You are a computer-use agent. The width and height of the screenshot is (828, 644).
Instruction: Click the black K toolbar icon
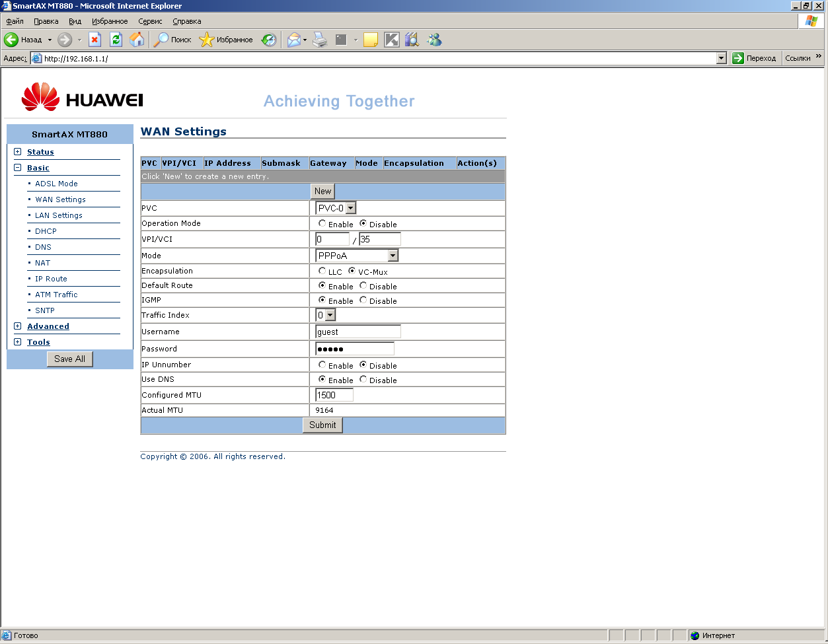click(x=392, y=40)
